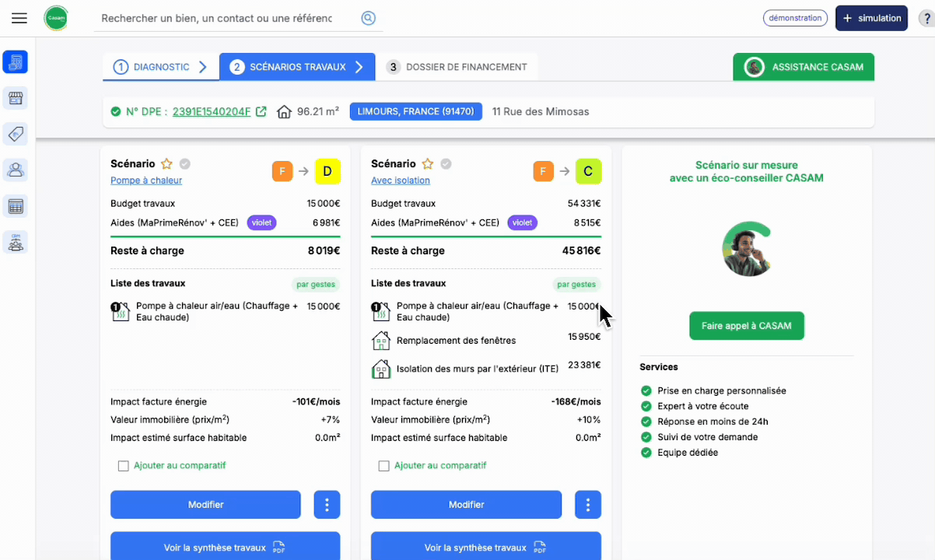Screen dimensions: 935x560
Task: Open three-dot menu of the Pompe à chaleur scenario
Action: pyautogui.click(x=327, y=505)
